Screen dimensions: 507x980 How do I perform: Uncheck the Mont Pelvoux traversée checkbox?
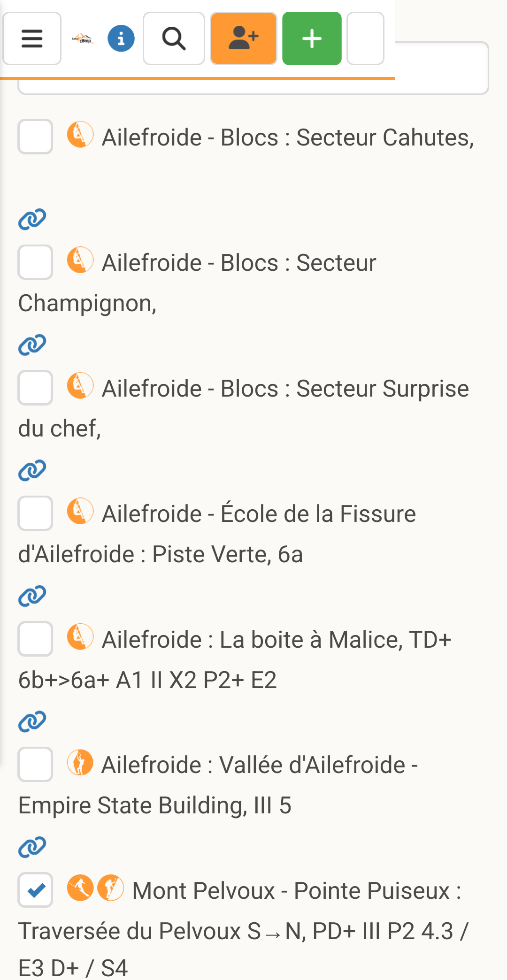[x=35, y=890]
